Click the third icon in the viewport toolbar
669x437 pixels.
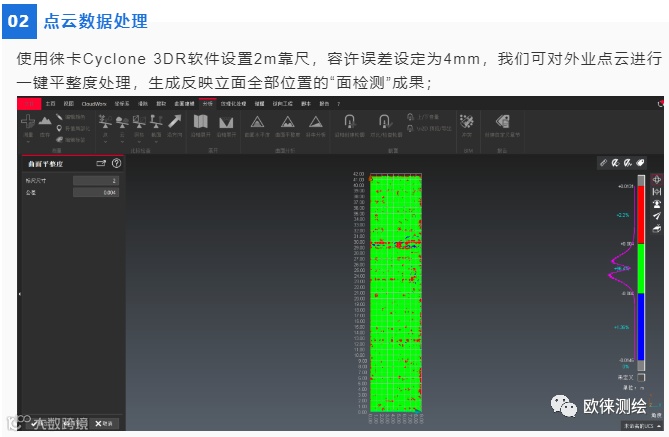(x=628, y=163)
